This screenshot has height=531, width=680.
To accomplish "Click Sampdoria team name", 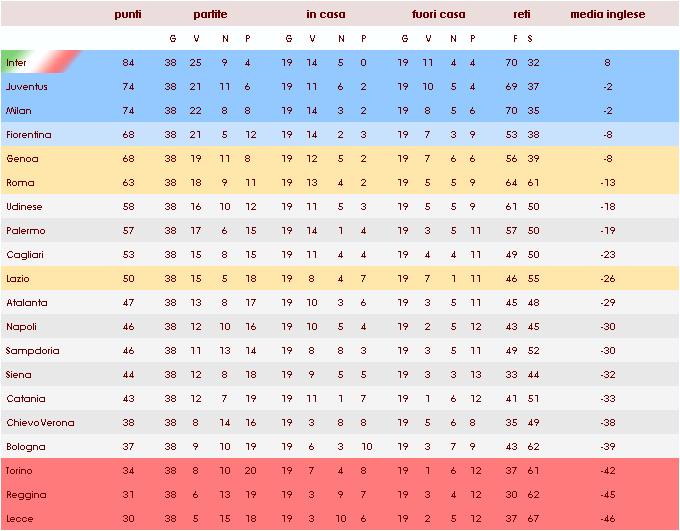I will 33,351.
